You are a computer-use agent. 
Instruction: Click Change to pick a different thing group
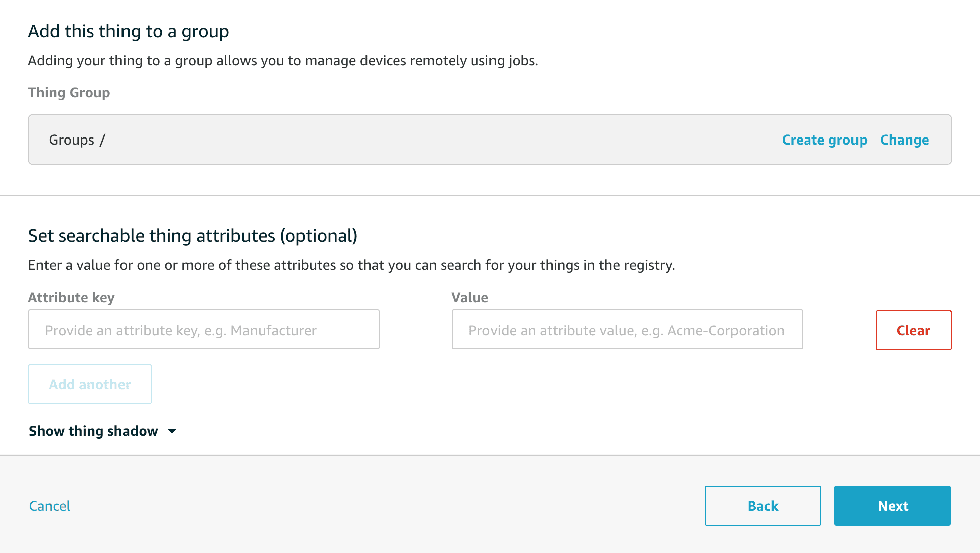(x=904, y=140)
